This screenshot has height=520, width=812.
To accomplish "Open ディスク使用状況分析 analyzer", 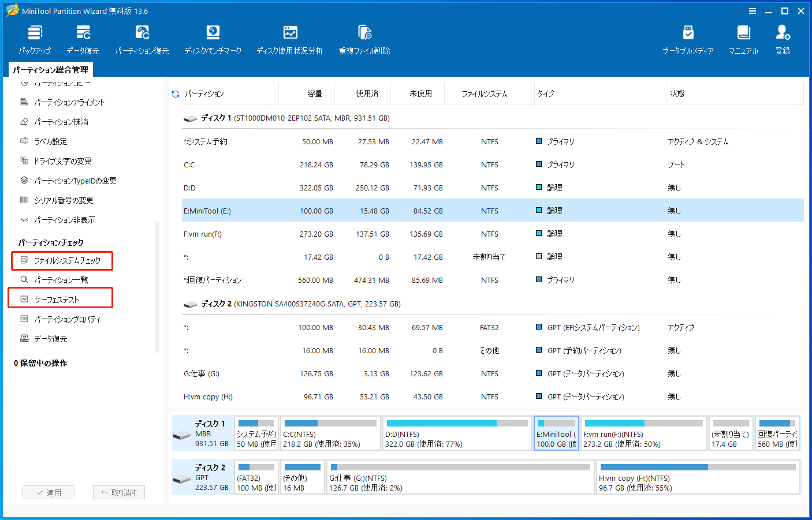I will [290, 40].
